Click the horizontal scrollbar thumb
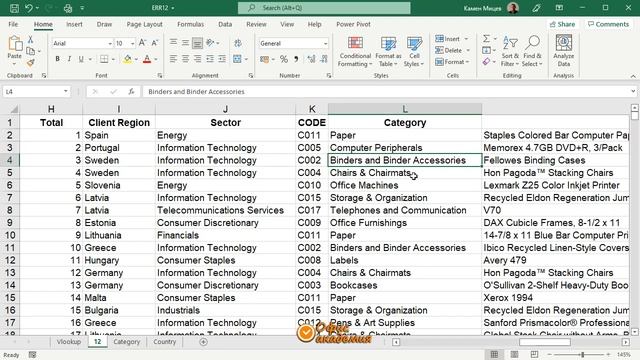640x360 pixels. (x=544, y=342)
